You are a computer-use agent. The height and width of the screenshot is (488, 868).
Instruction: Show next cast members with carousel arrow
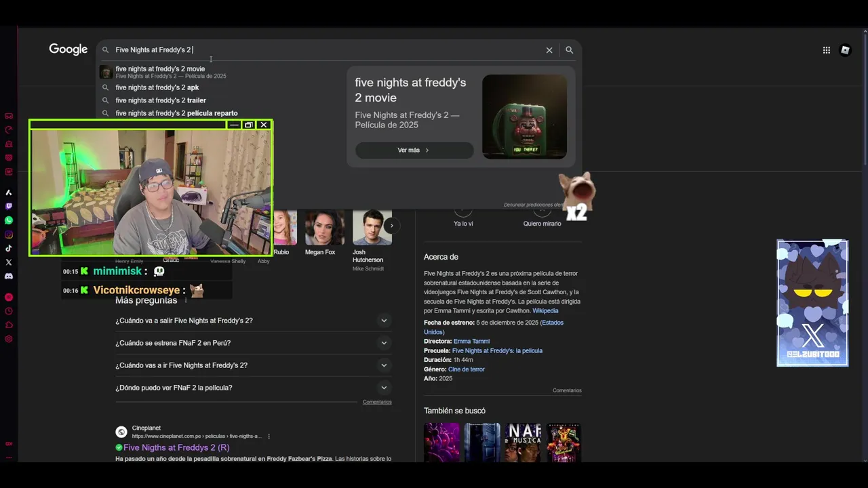(x=391, y=226)
